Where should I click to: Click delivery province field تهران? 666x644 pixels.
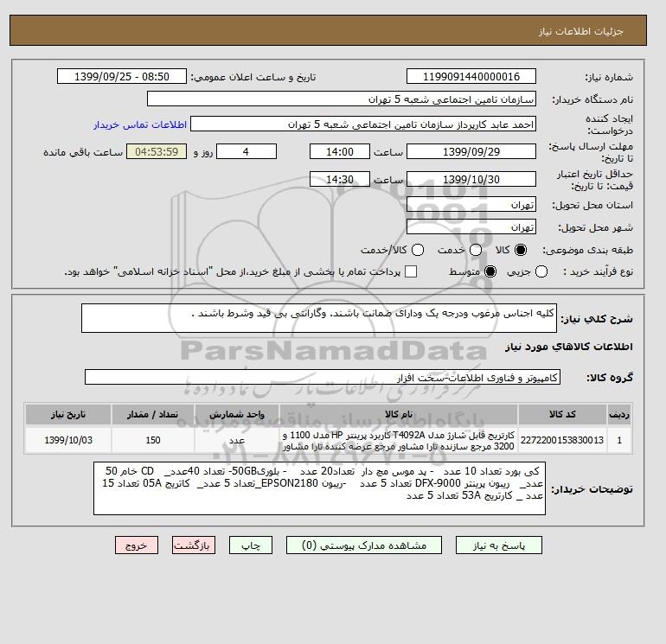tap(471, 205)
